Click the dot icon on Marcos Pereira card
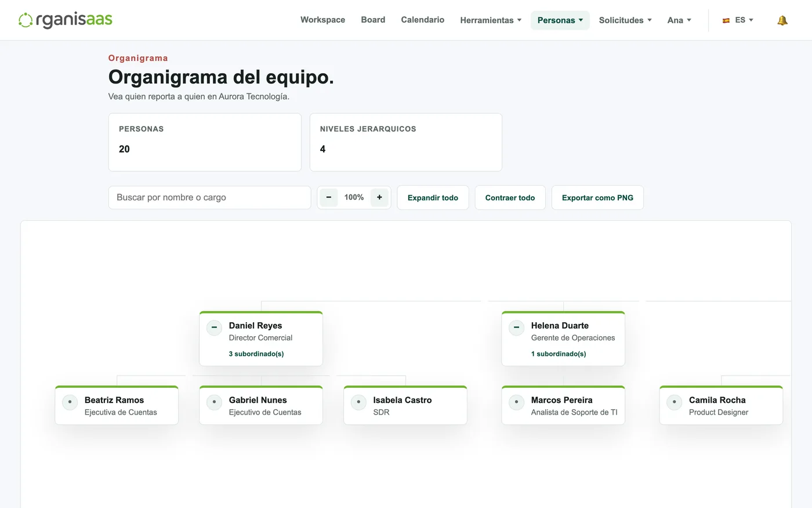Screen dimensions: 812x508 tap(516, 402)
